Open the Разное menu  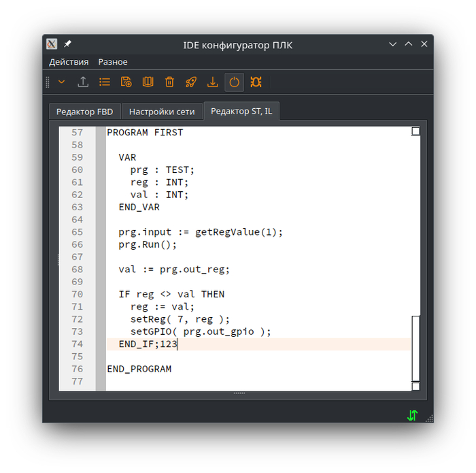(x=113, y=62)
